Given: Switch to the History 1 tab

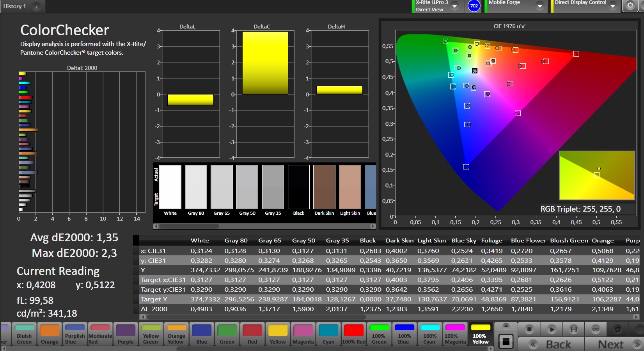Looking at the screenshot, I should [15, 7].
